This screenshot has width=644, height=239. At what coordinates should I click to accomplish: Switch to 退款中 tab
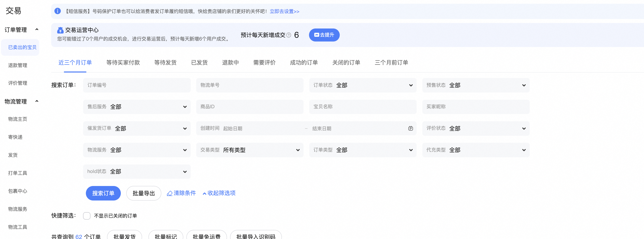pyautogui.click(x=230, y=62)
